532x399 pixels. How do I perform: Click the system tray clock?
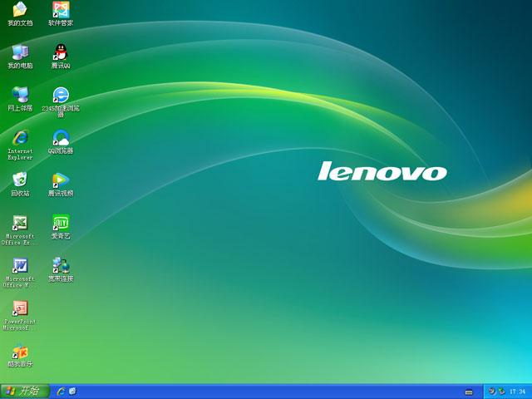517,391
